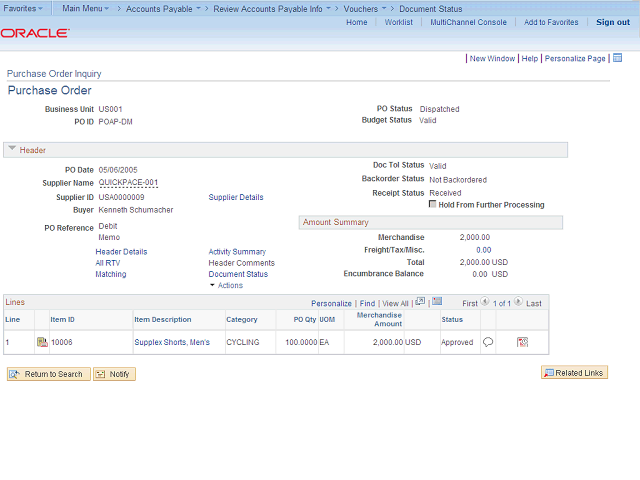
Task: Open MultiChannel Console
Action: [x=468, y=22]
